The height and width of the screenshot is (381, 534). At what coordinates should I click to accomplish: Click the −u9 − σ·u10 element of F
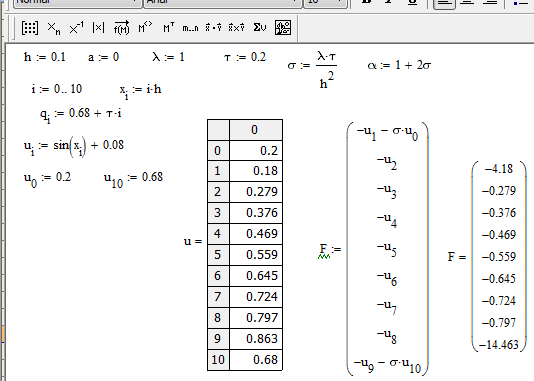[x=388, y=365]
